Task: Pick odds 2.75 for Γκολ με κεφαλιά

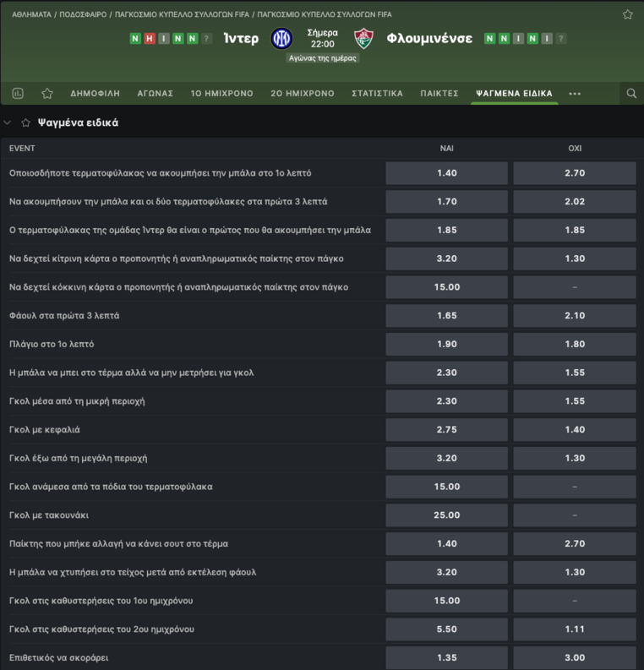Action: 446,429
